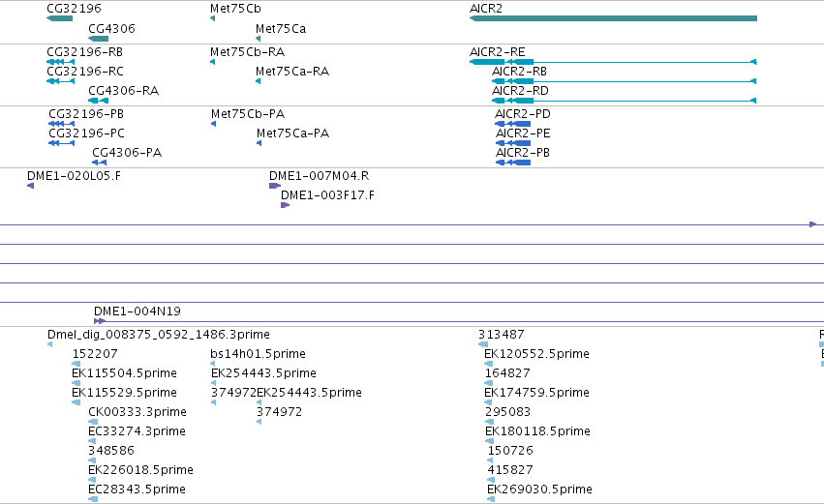Click the DME1-004N19 clone label
824x504 pixels.
click(x=137, y=311)
